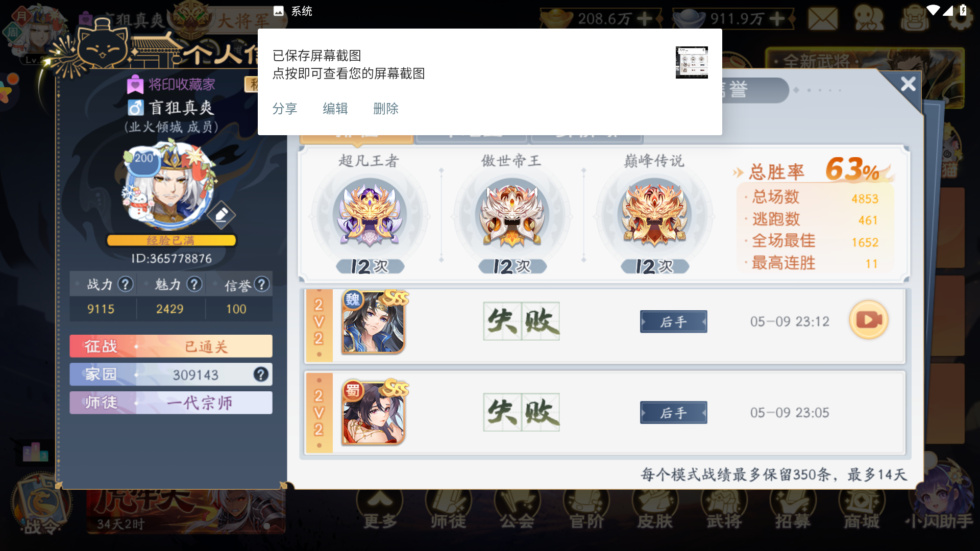Add gold ingots with plus icon
Viewport: 980px width, 551px height.
tap(645, 19)
